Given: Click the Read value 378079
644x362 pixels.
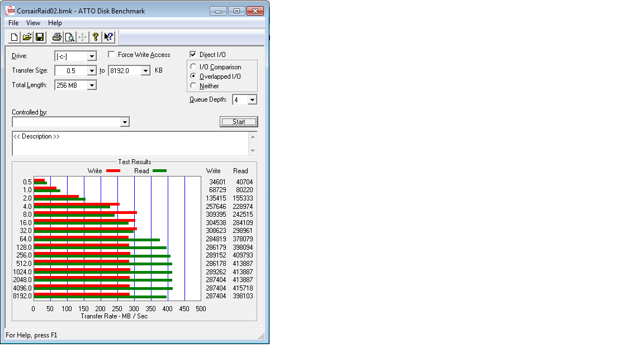Looking at the screenshot, I should coord(243,239).
